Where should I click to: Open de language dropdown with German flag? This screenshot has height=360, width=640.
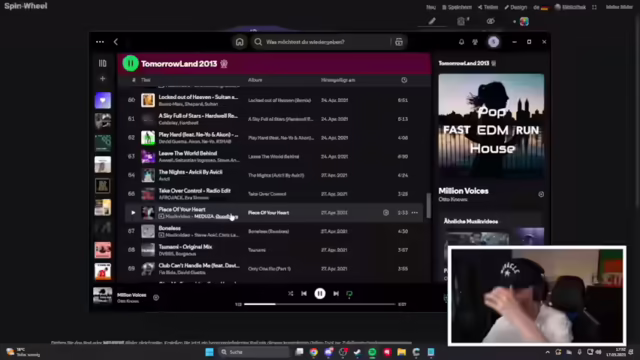click(x=541, y=7)
